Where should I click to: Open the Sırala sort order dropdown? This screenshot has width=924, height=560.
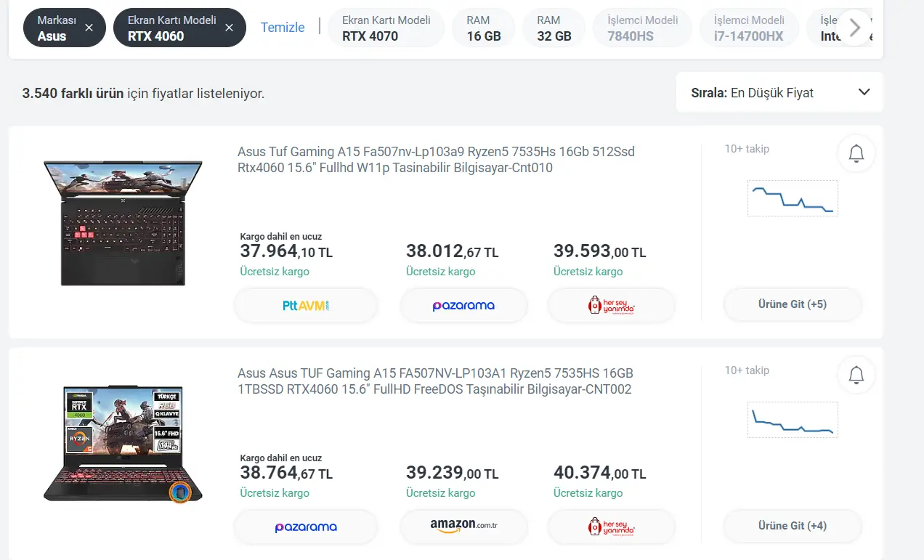[x=779, y=92]
